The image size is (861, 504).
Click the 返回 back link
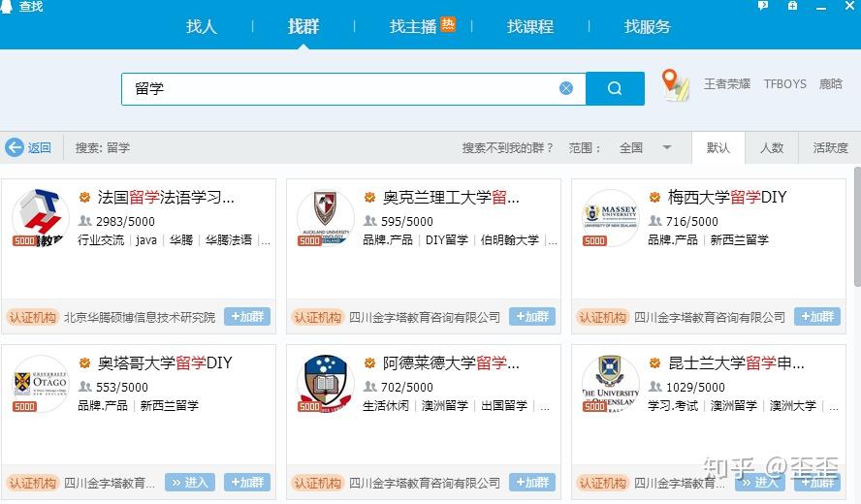coord(39,147)
